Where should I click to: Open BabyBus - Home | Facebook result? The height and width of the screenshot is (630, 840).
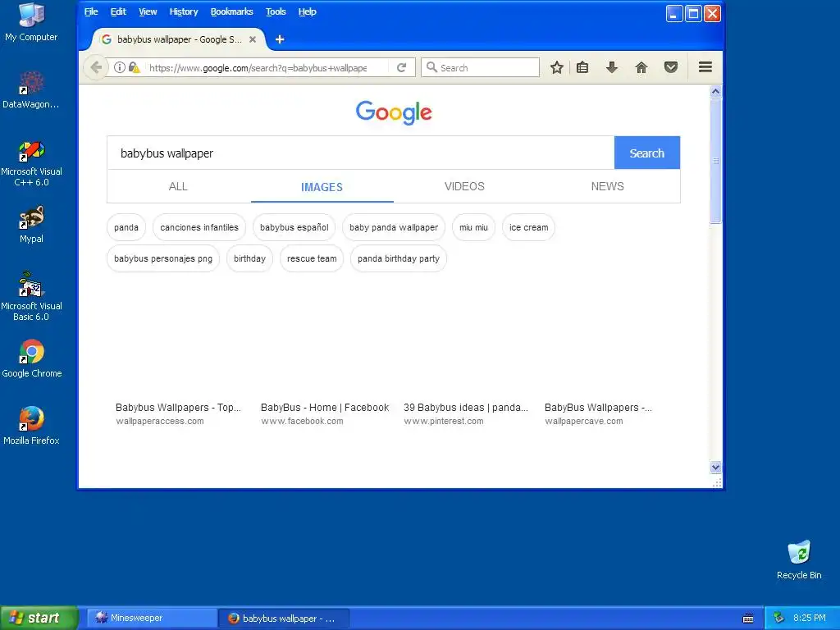[x=325, y=408]
